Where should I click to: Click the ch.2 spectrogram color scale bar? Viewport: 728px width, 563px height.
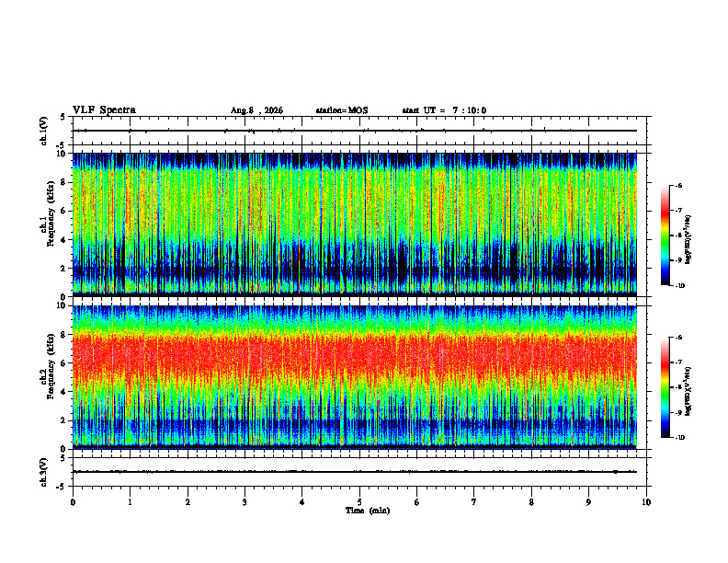(665, 387)
